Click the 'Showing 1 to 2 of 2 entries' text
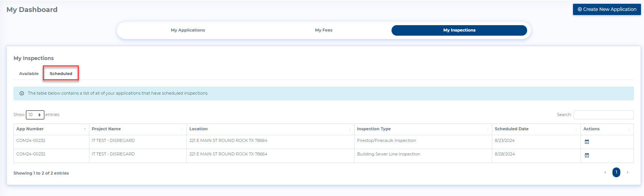Image resolution: width=644 pixels, height=196 pixels. click(41, 173)
